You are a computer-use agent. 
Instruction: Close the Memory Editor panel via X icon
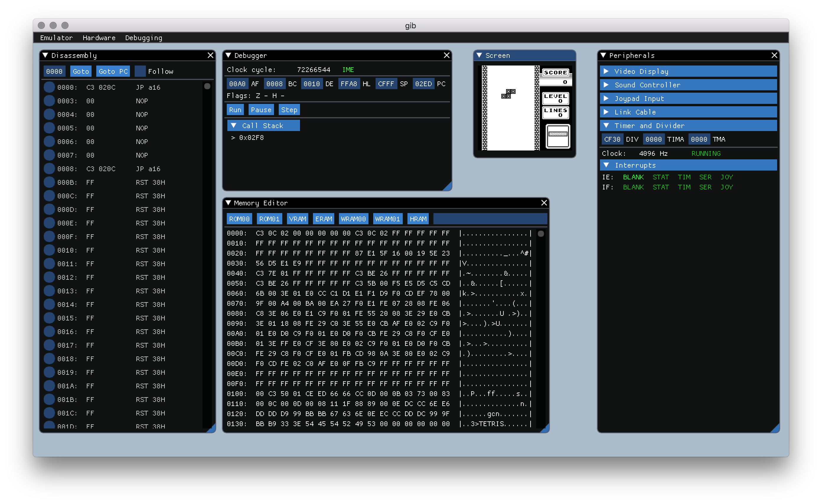544,203
